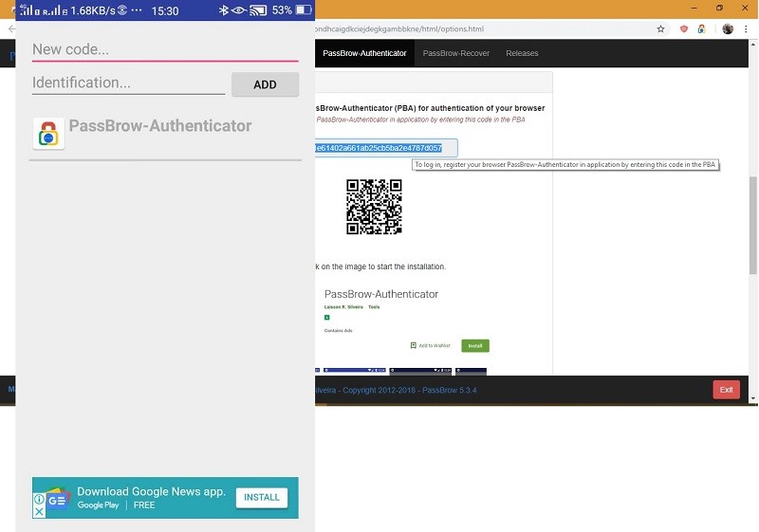759x532 pixels.
Task: Restore down the Chrome window
Action: tap(719, 8)
